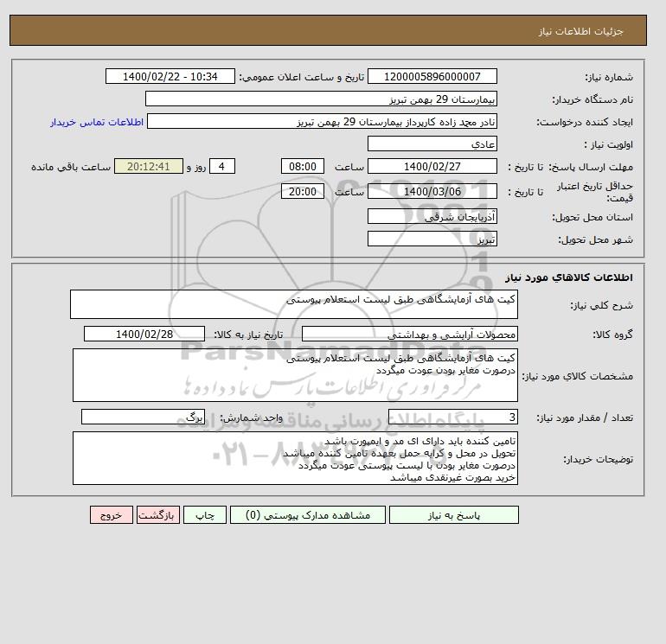Click label گروه کالا

click(x=612, y=335)
